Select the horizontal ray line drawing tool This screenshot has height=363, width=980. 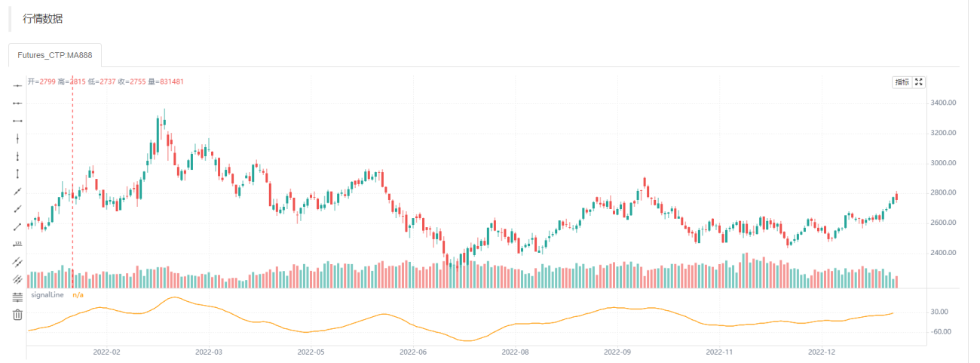pyautogui.click(x=18, y=103)
